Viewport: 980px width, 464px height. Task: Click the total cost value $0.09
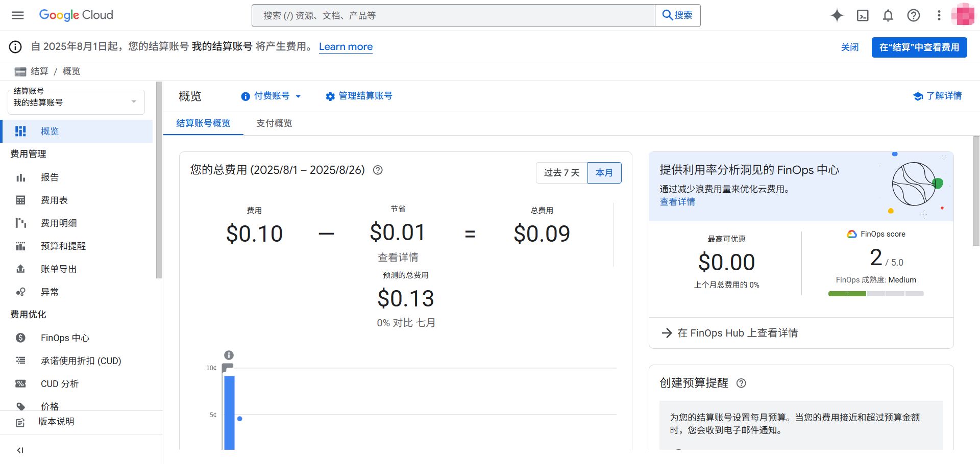coord(542,234)
